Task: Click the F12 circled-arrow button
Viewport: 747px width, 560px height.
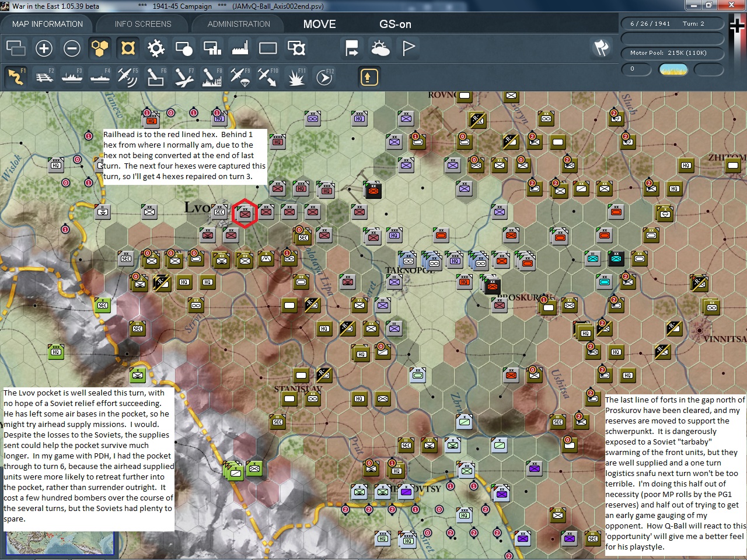Action: click(x=324, y=77)
